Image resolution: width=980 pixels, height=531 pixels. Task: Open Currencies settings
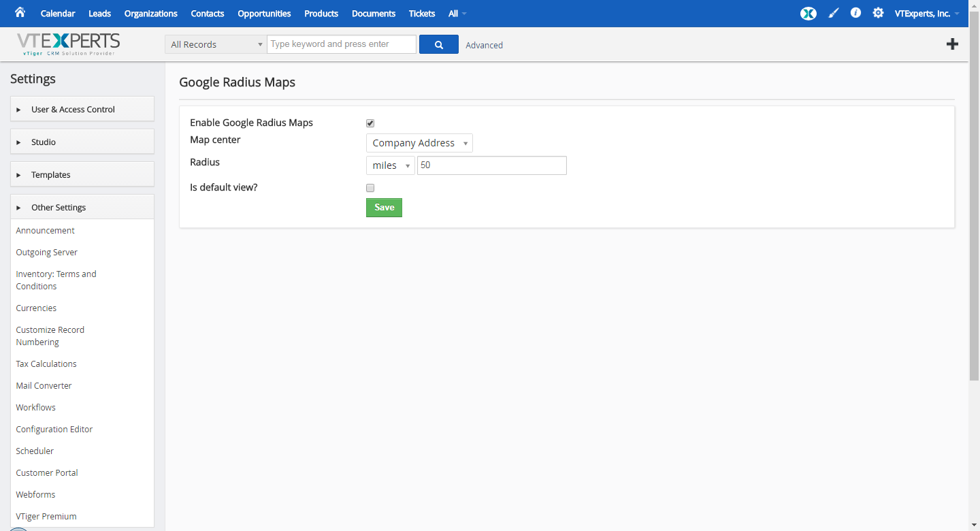click(36, 308)
